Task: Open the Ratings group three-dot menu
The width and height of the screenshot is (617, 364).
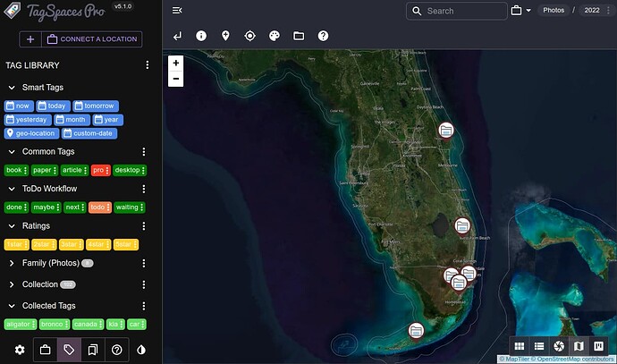Action: pyautogui.click(x=144, y=226)
